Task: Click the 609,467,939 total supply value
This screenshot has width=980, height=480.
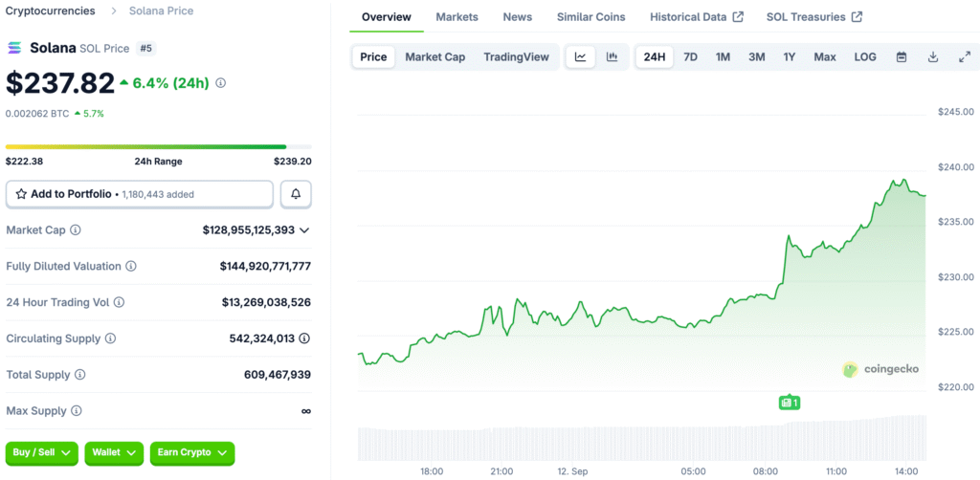Action: 278,375
